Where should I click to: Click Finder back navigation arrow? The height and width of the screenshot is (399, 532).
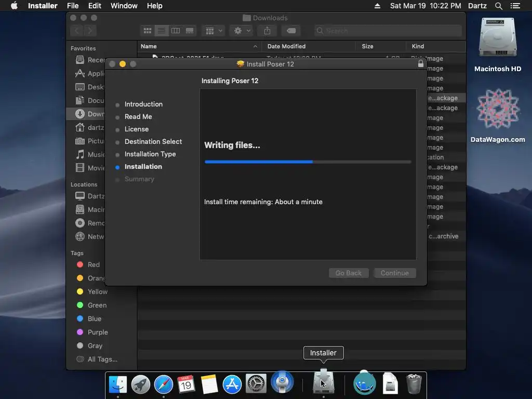[77, 31]
